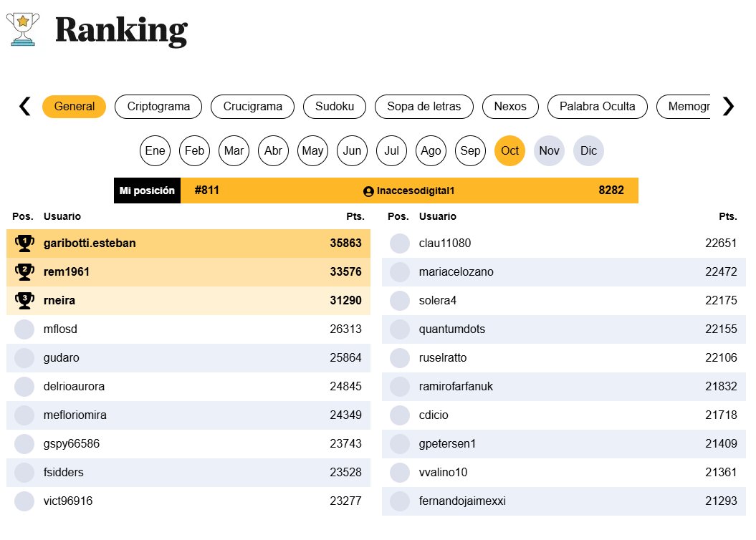756x540 pixels.
Task: Click avatar circle of mefloriomira
Action: click(x=24, y=415)
